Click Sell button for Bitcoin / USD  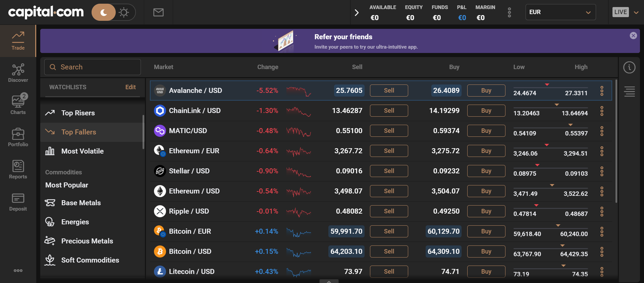(389, 251)
